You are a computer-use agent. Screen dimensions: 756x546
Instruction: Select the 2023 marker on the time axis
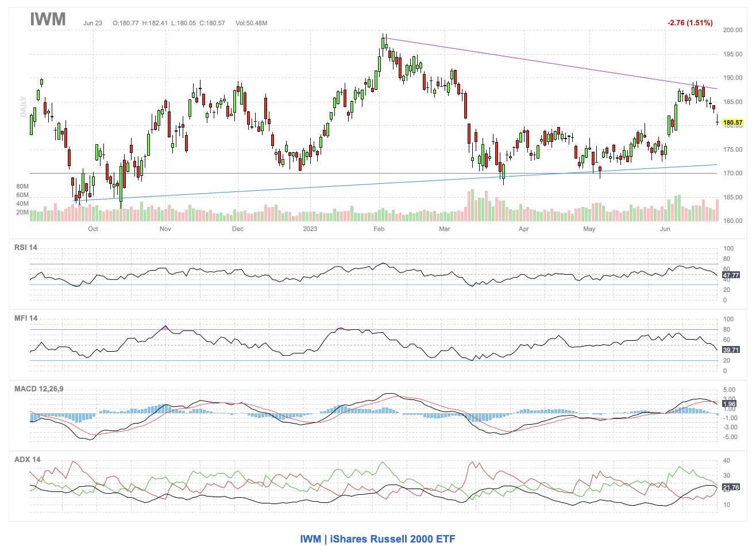pos(310,229)
